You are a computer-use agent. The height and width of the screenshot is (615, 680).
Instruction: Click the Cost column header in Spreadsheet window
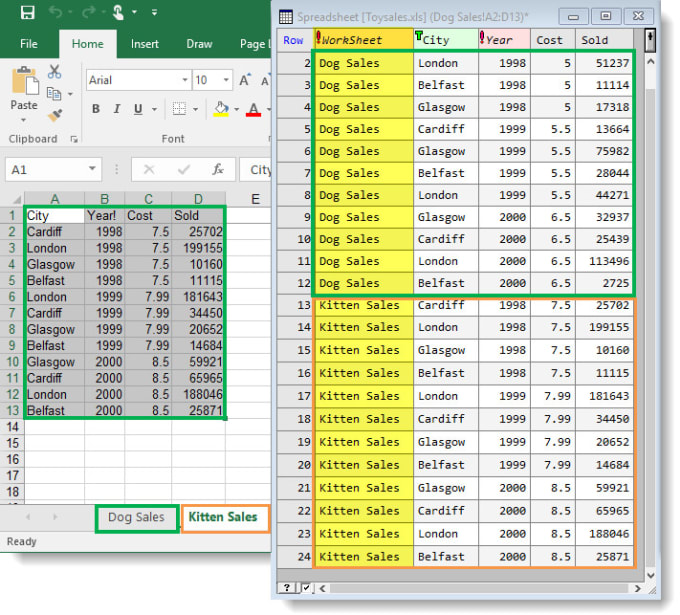pos(553,40)
